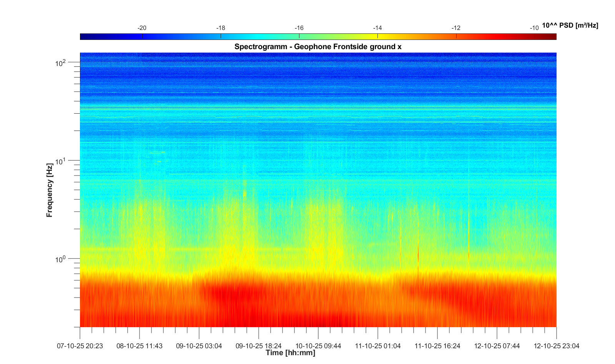This screenshot has height=364, width=615.
Task: Click the -10 colorbar tick label
Action: coord(534,28)
